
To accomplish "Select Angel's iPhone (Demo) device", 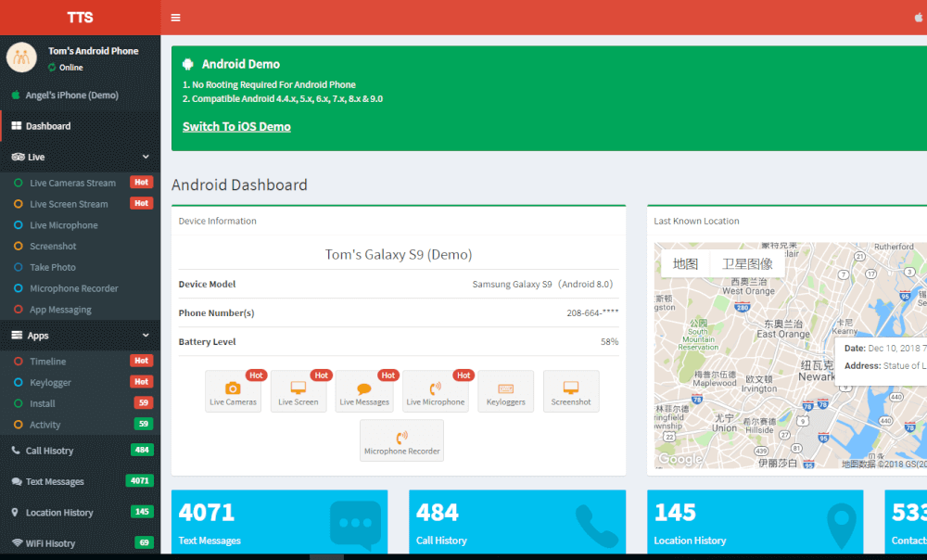I will (71, 95).
